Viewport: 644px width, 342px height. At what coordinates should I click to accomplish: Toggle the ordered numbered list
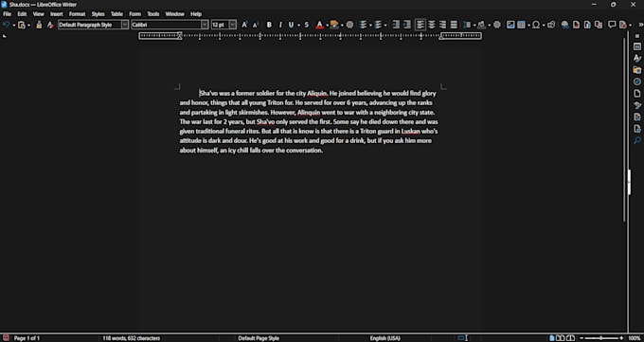click(378, 25)
